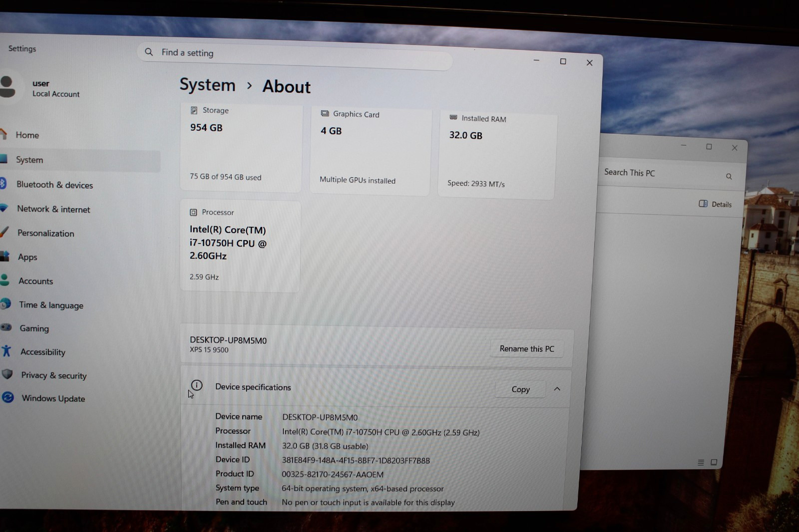Image resolution: width=799 pixels, height=532 pixels.
Task: Click the Processor chip icon
Action: [x=193, y=212]
